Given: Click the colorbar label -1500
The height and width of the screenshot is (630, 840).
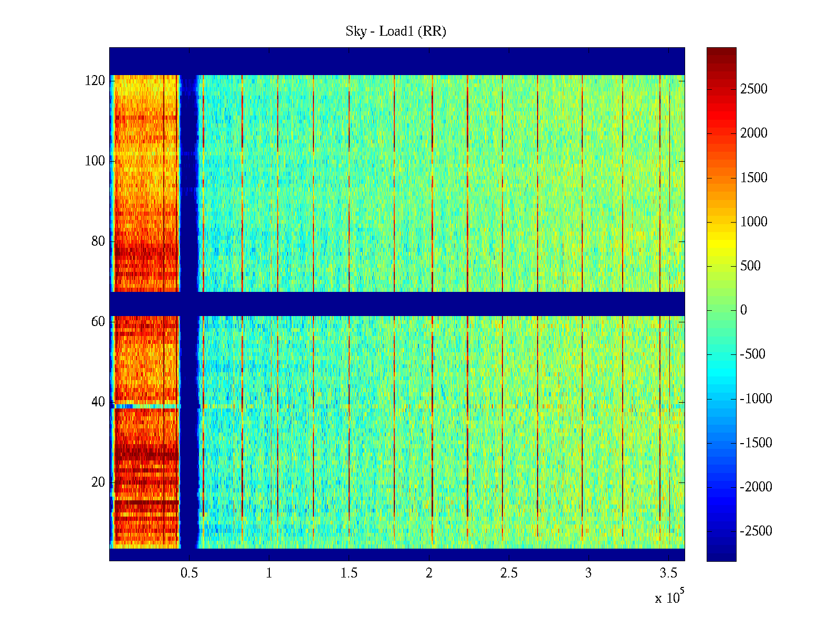Looking at the screenshot, I should (755, 443).
